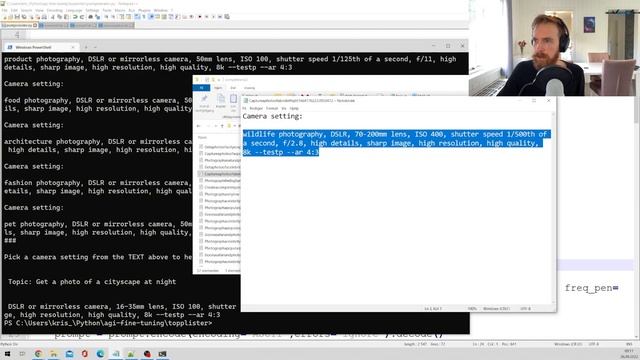Open the Windows Start menu
This screenshot has width=640, height=360.
[x=7, y=354]
